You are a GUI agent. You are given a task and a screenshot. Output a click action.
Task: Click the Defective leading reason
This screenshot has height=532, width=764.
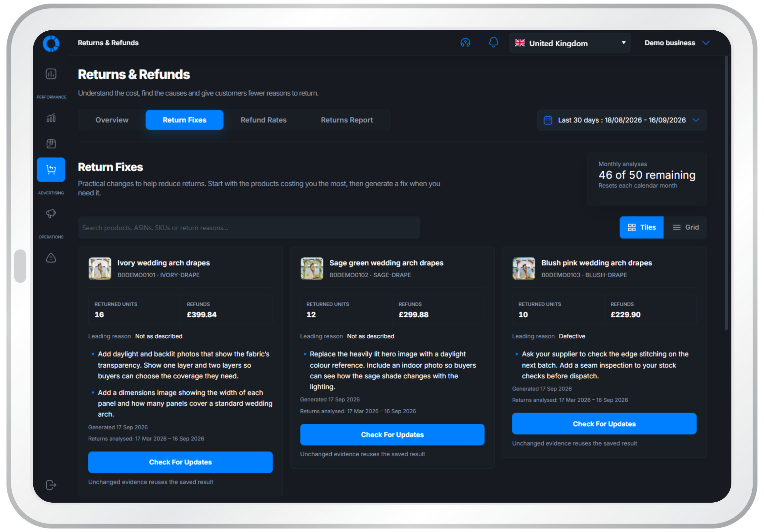pos(572,336)
